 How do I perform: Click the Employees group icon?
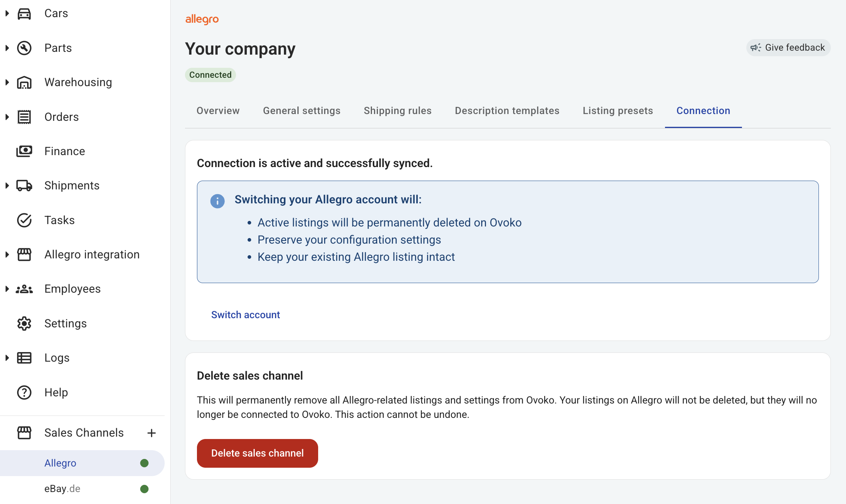tap(24, 289)
